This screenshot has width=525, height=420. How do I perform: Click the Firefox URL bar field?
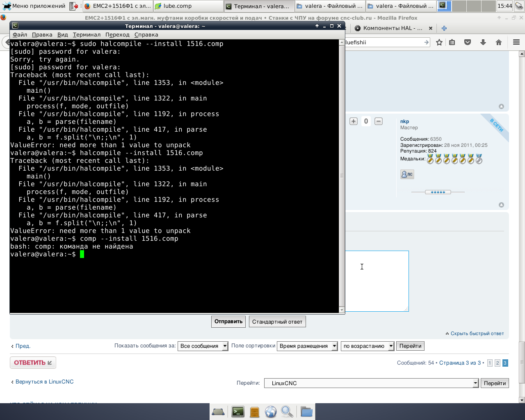point(384,42)
